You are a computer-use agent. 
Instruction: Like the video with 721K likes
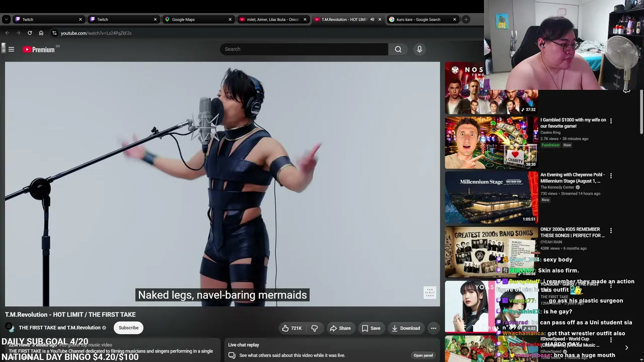point(291,328)
